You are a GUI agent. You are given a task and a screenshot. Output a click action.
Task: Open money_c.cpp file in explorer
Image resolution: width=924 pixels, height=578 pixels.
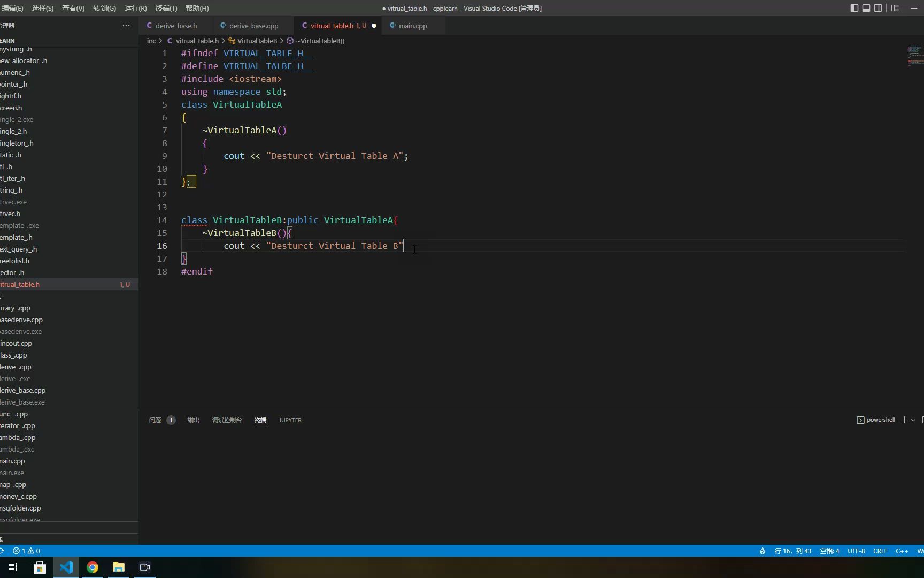(69, 496)
